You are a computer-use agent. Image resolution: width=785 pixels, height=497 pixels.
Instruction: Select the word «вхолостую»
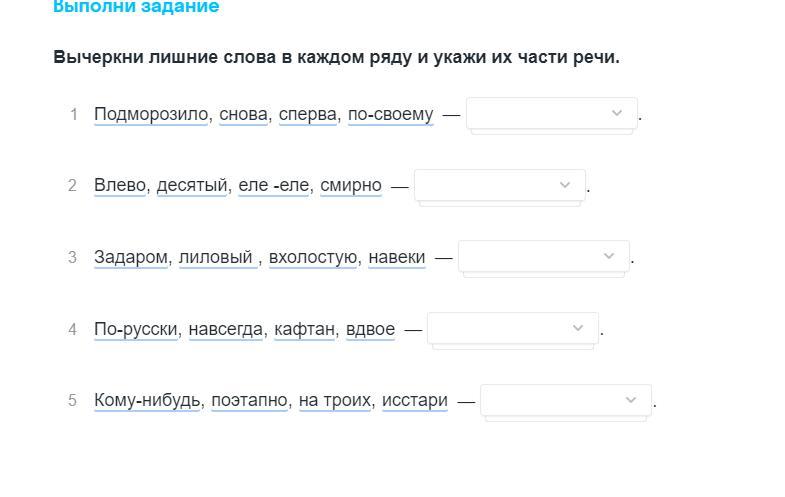313,257
